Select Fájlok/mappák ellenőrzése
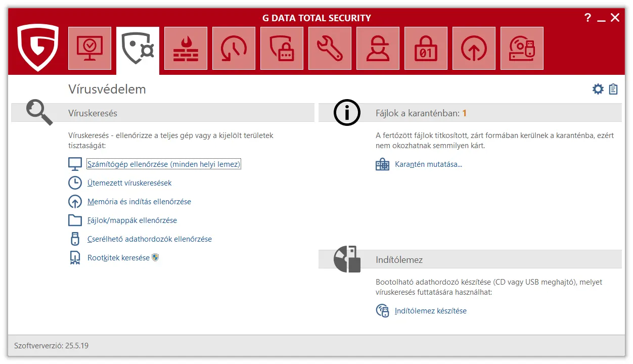This screenshot has width=633, height=364. coord(132,220)
